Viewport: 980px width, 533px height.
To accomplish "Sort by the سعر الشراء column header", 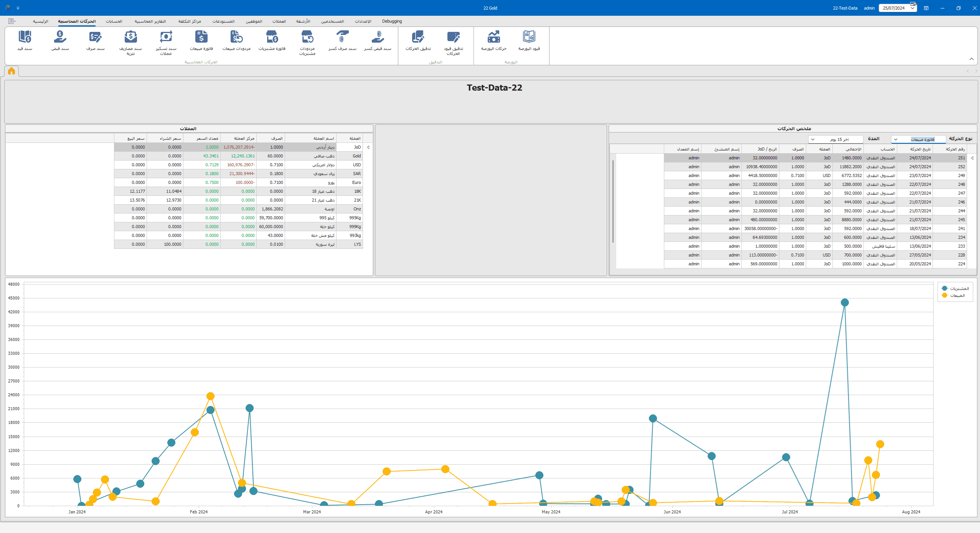I will pyautogui.click(x=165, y=138).
